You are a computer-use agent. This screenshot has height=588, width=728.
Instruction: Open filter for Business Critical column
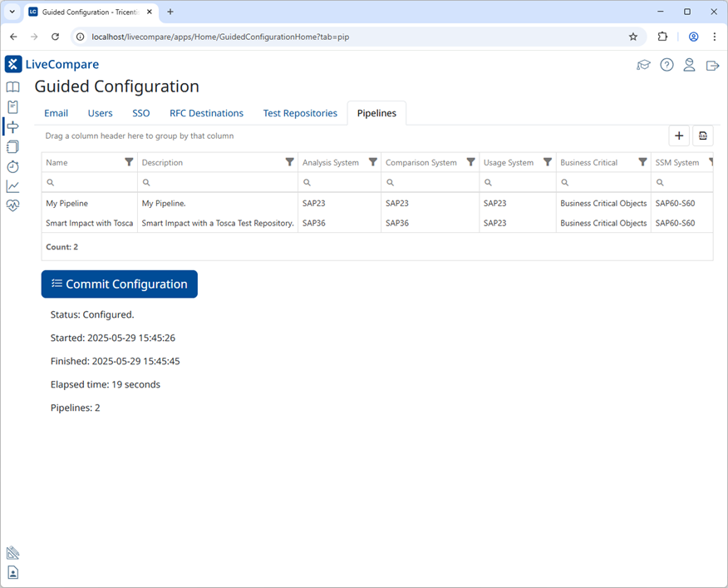click(642, 162)
